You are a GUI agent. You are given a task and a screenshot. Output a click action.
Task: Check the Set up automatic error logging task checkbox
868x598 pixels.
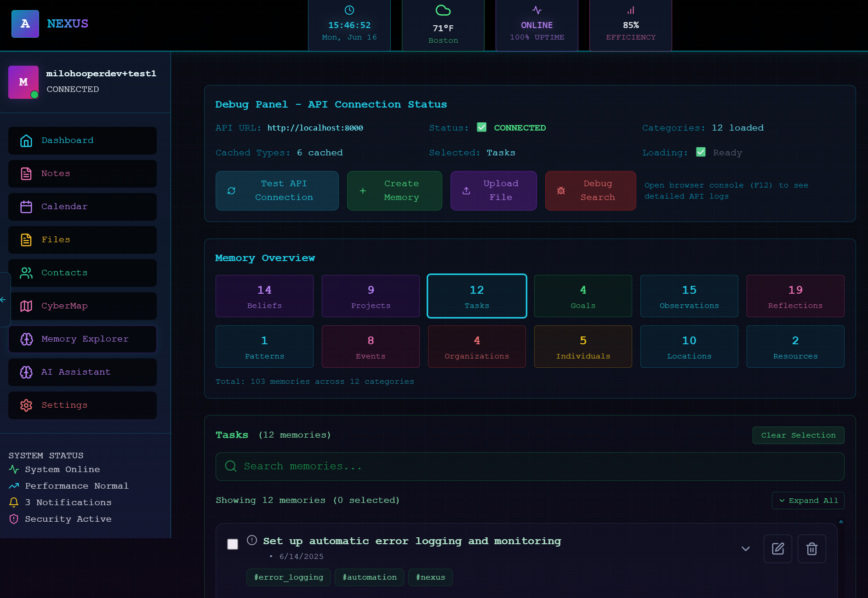233,544
